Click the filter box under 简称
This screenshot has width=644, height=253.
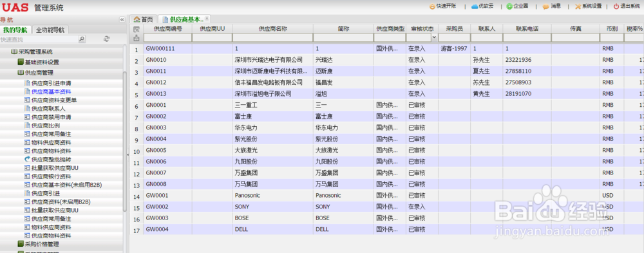click(343, 37)
